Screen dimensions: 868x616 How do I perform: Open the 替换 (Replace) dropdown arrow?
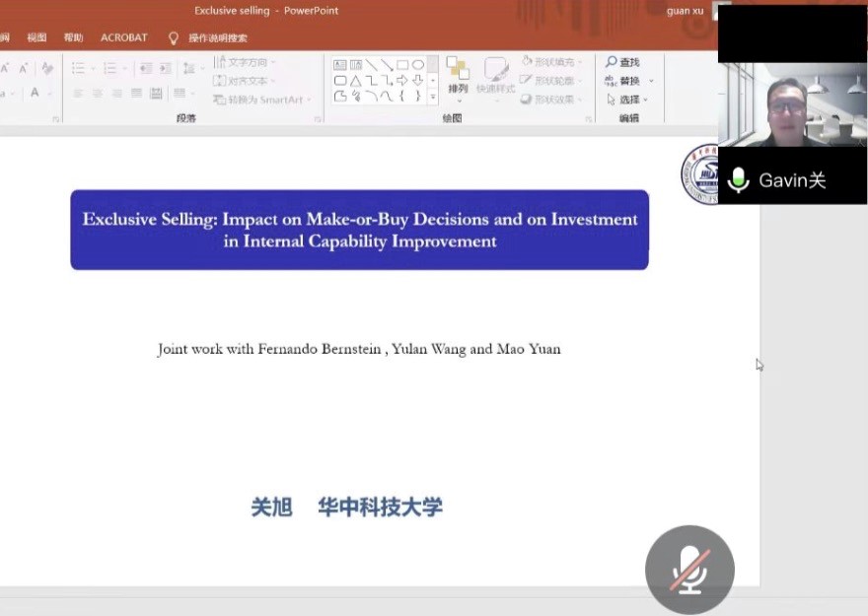(x=651, y=81)
